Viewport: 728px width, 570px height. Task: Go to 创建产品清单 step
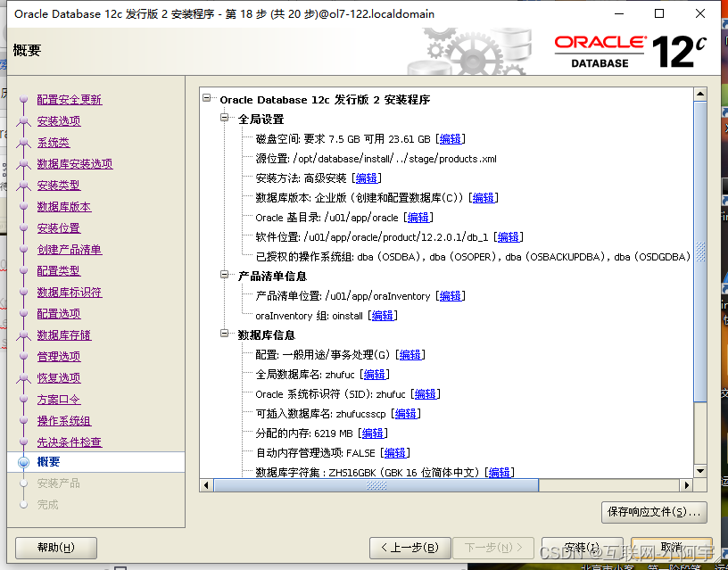[70, 249]
